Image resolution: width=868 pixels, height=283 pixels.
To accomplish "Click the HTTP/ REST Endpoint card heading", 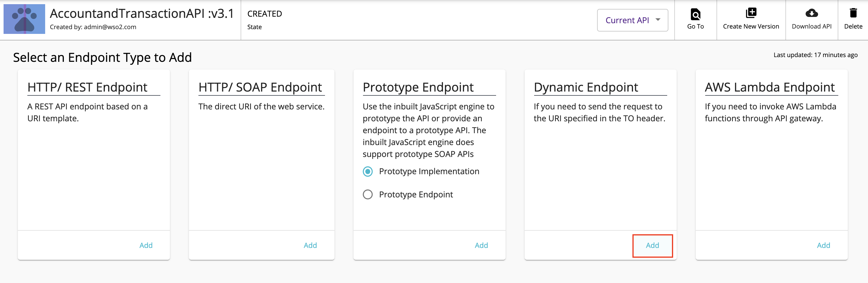I will click(x=87, y=87).
